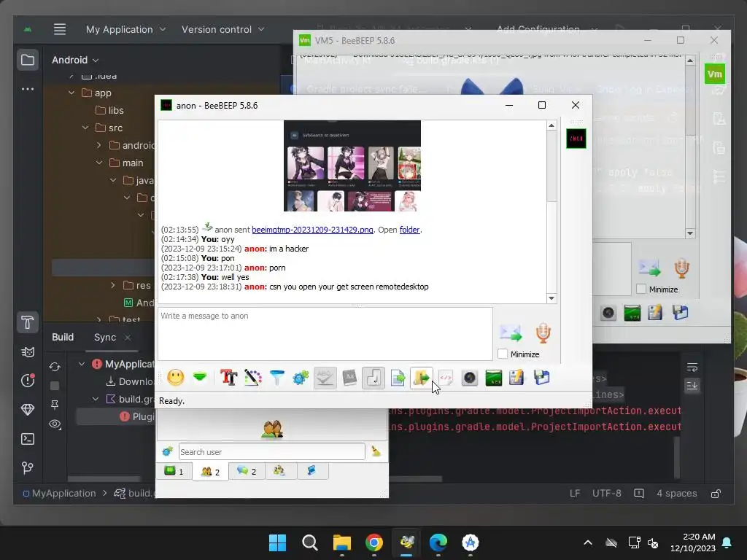The image size is (747, 560).
Task: Toggle the ABC spell checking button
Action: coord(325,378)
